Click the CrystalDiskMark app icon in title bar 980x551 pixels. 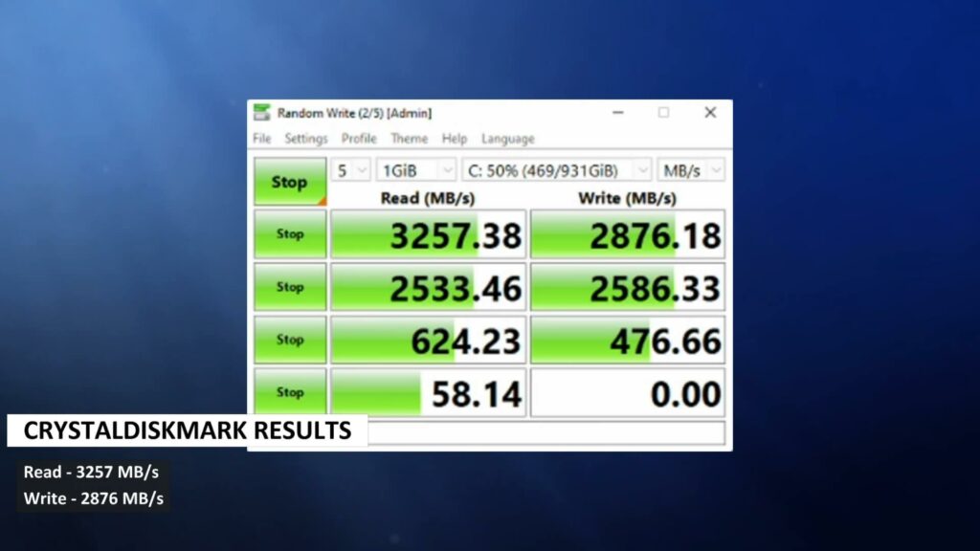click(x=262, y=113)
